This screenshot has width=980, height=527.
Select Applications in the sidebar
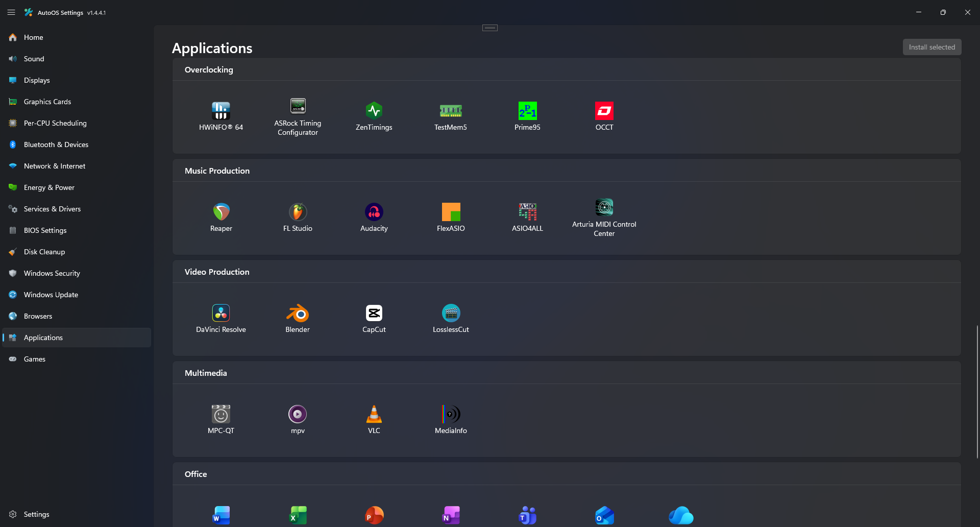77,338
